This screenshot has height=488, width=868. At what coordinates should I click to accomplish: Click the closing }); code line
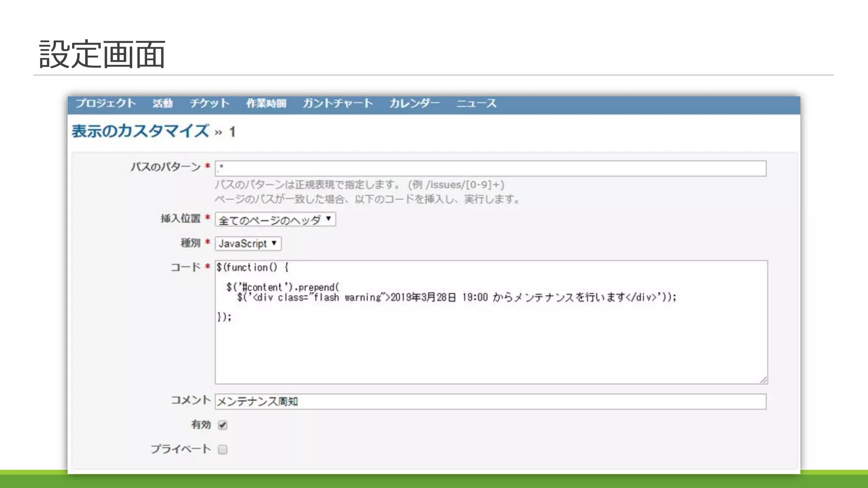pyautogui.click(x=224, y=317)
